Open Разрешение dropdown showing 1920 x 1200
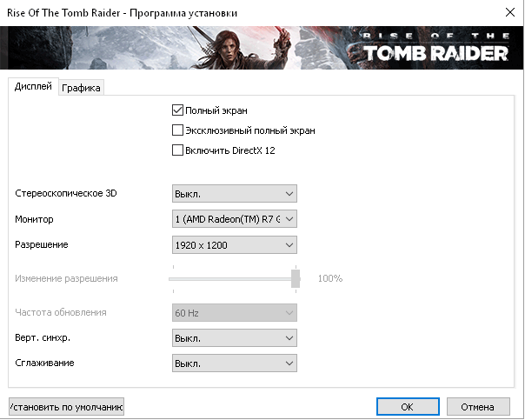525x420 pixels. pyautogui.click(x=235, y=245)
